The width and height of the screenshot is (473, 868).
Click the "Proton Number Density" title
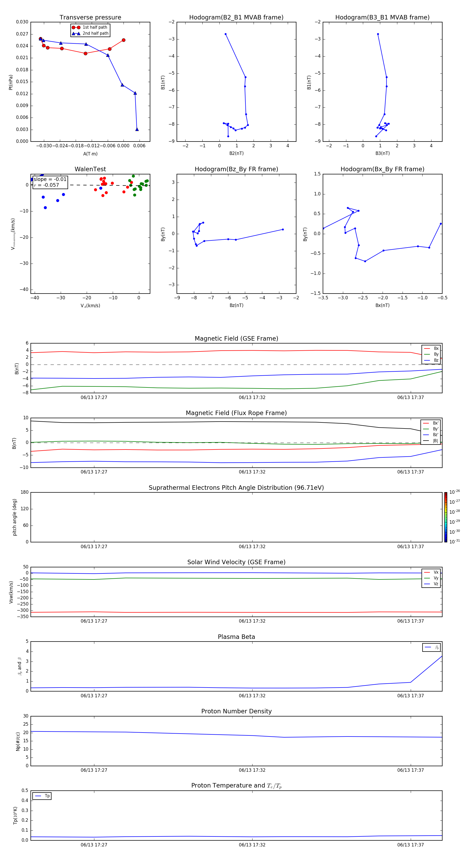236,711
